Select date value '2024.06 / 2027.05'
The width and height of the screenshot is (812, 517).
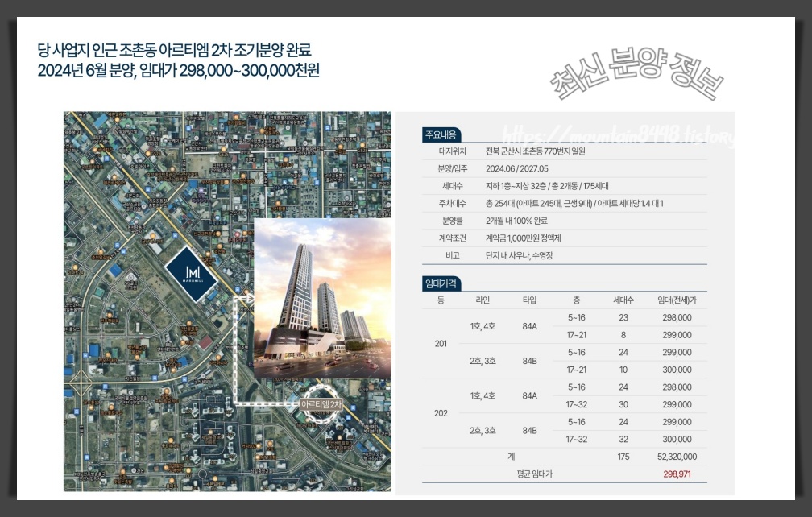click(x=517, y=169)
